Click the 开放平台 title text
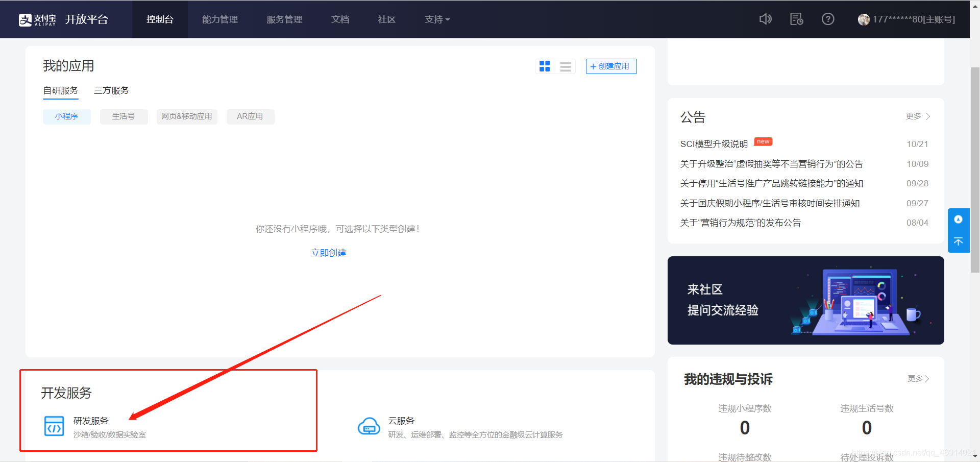 coord(87,19)
